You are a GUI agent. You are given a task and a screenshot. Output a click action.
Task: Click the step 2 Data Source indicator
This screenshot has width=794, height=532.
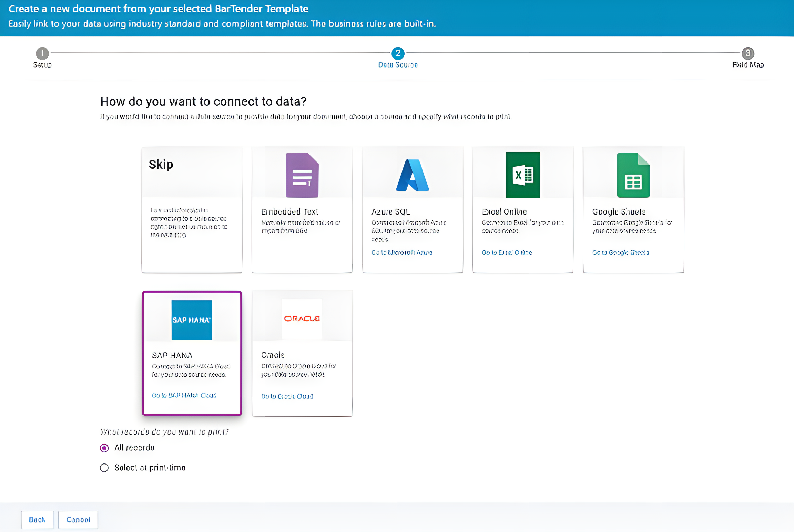pos(398,53)
